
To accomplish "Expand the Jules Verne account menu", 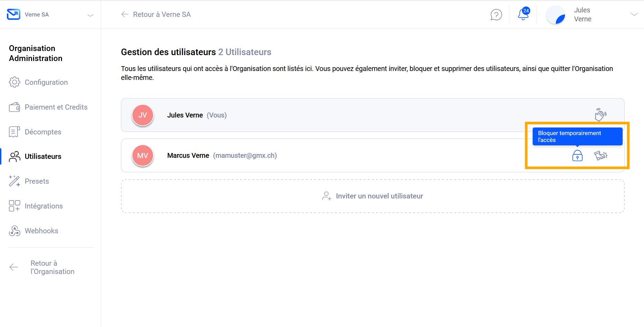I will pos(634,14).
